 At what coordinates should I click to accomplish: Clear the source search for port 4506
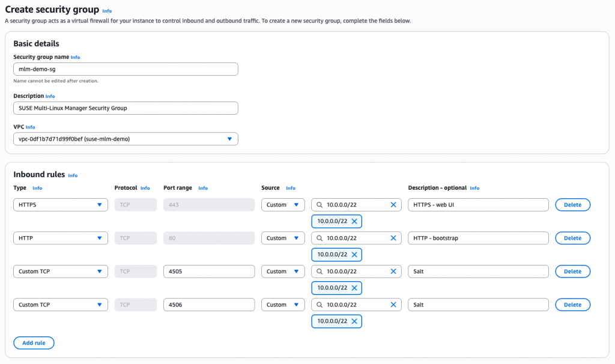393,305
